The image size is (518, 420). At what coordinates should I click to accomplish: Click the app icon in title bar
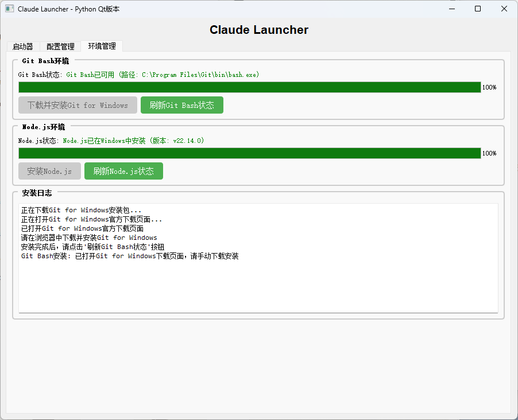pyautogui.click(x=10, y=9)
